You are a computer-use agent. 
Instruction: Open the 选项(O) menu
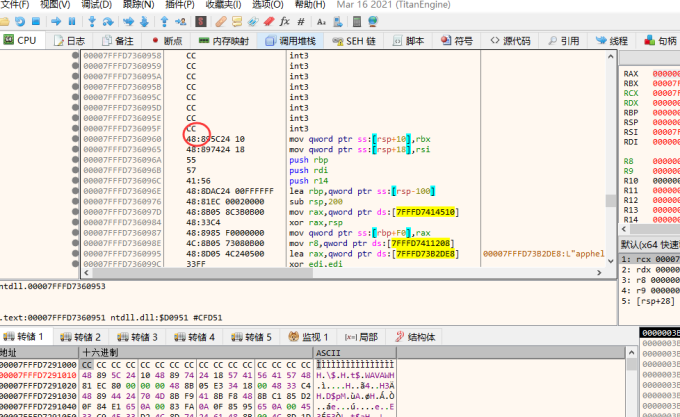(x=268, y=5)
